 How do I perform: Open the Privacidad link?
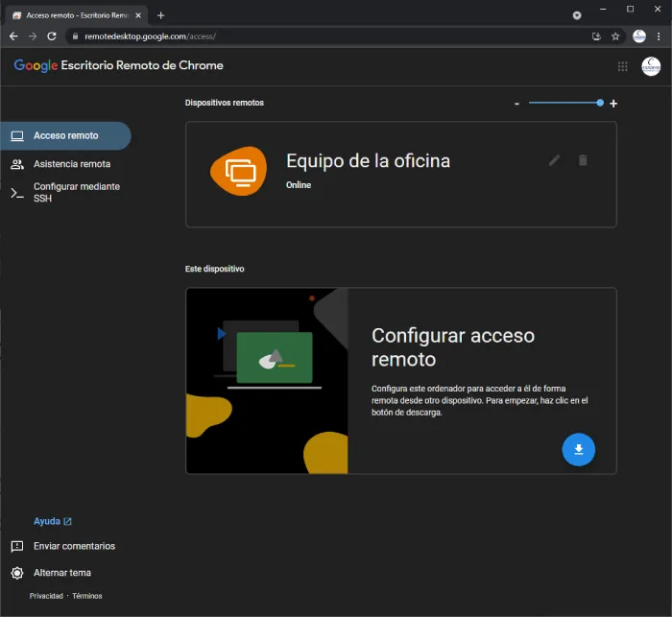coord(46,596)
